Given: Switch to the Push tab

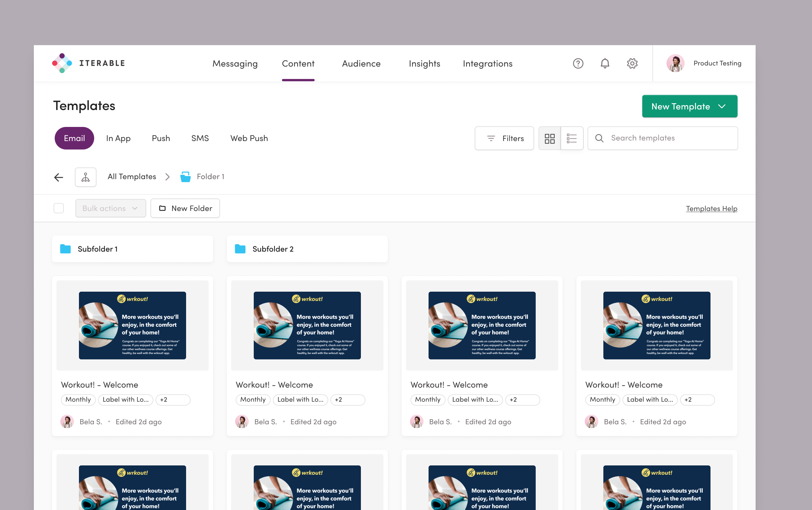Looking at the screenshot, I should [161, 138].
